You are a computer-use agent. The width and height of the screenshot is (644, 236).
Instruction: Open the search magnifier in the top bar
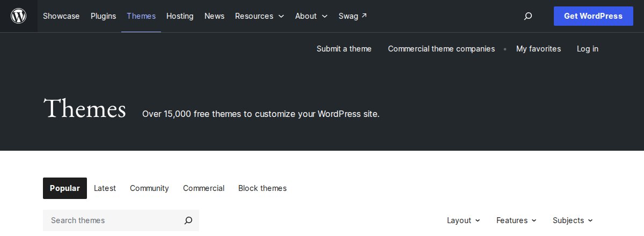pyautogui.click(x=528, y=16)
